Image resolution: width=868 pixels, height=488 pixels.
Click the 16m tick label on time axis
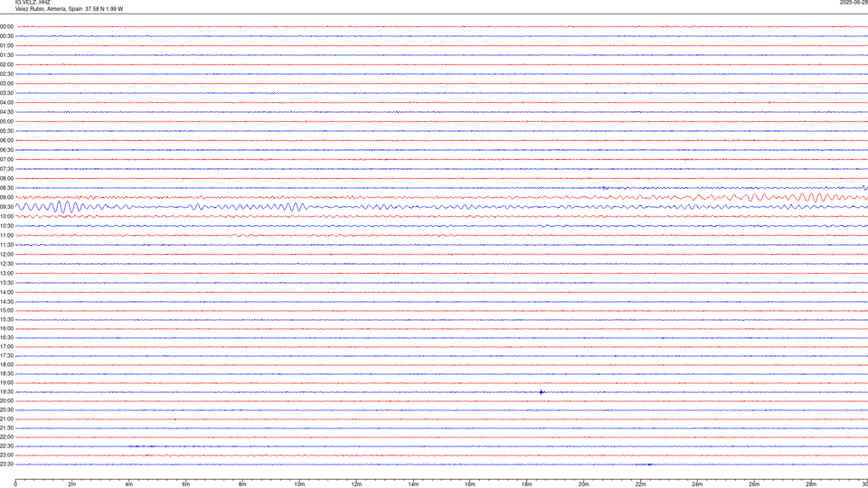470,484
